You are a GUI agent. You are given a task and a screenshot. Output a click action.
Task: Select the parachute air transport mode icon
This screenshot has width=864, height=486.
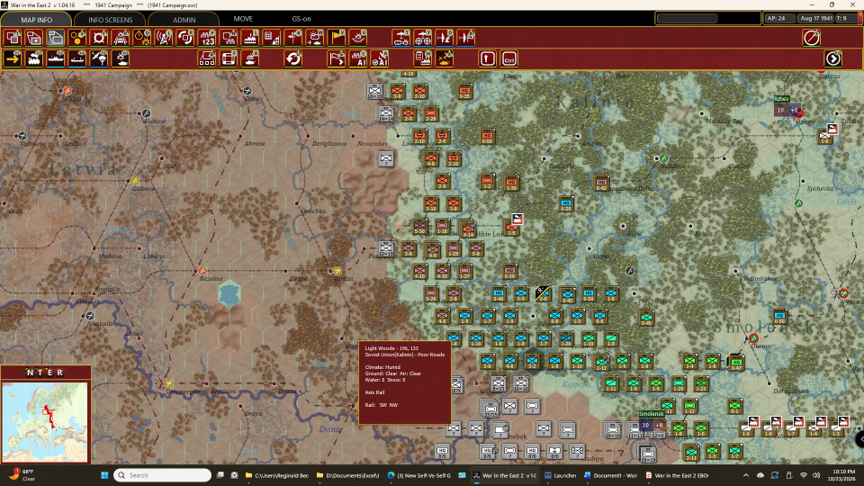99,58
